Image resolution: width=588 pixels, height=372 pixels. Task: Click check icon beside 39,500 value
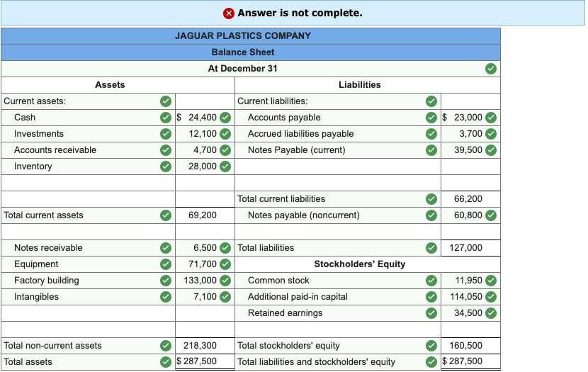491,150
